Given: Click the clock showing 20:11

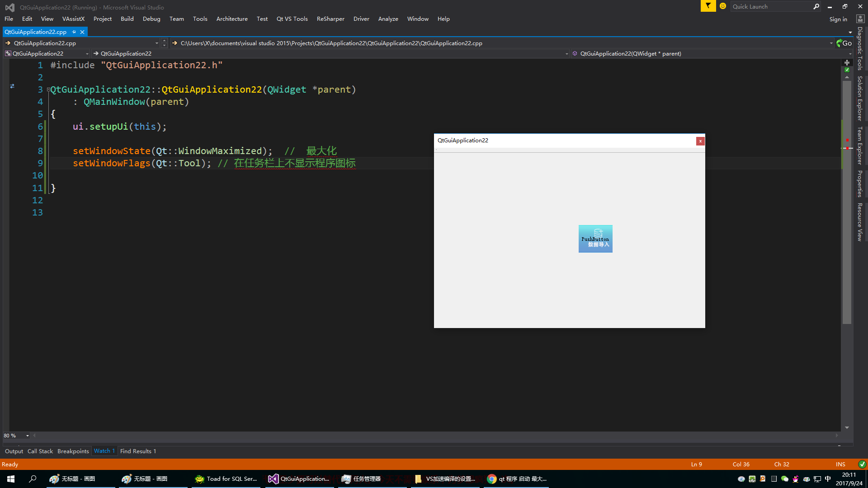Looking at the screenshot, I should click(849, 475).
